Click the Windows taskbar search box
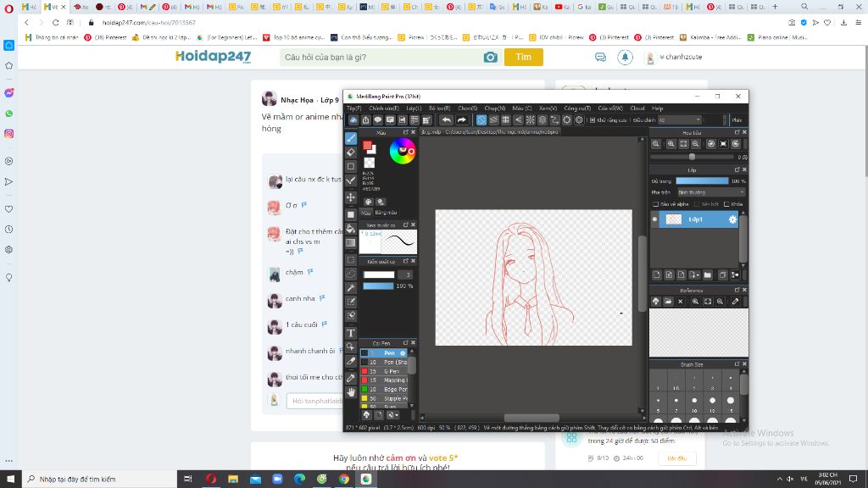This screenshot has height=488, width=868. click(x=100, y=480)
